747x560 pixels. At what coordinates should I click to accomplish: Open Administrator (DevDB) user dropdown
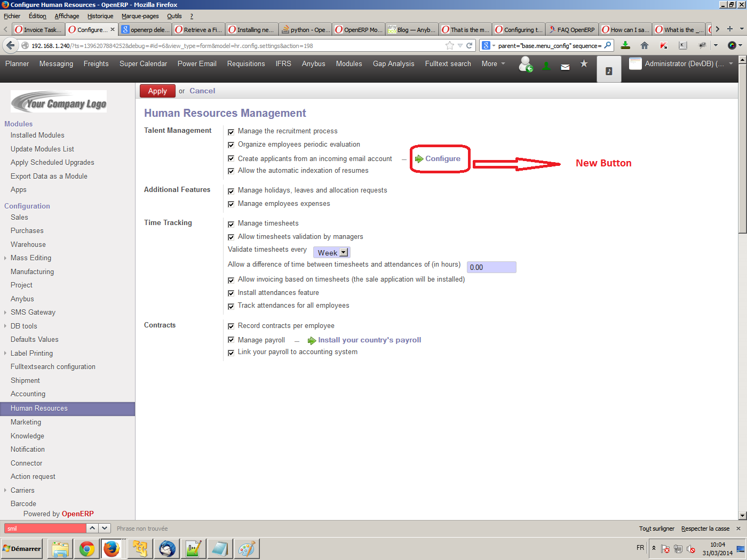(681, 64)
